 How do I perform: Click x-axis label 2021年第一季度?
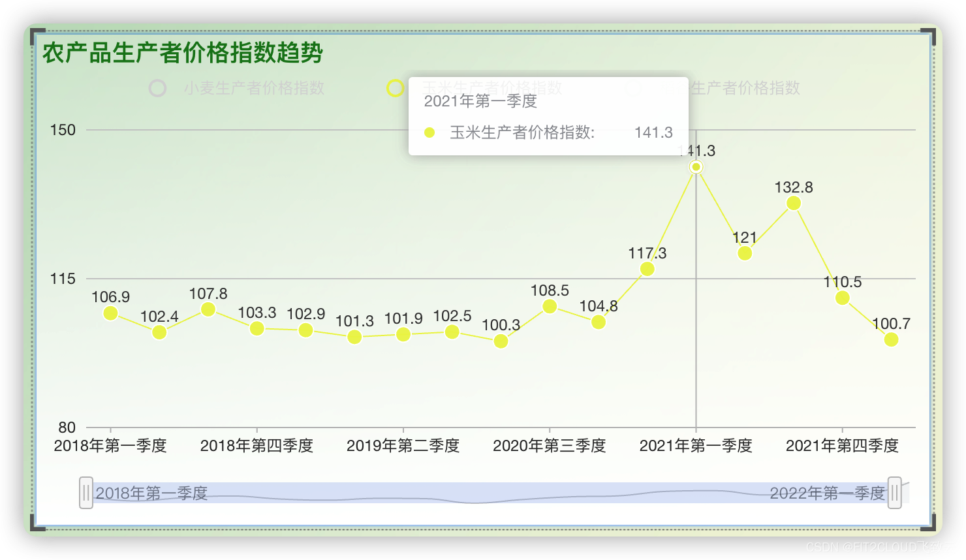[x=696, y=446]
